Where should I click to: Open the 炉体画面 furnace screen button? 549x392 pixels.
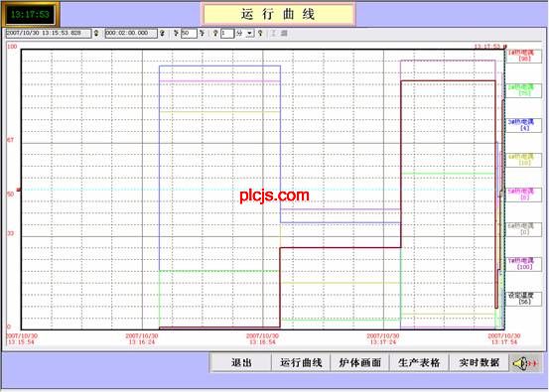[360, 362]
